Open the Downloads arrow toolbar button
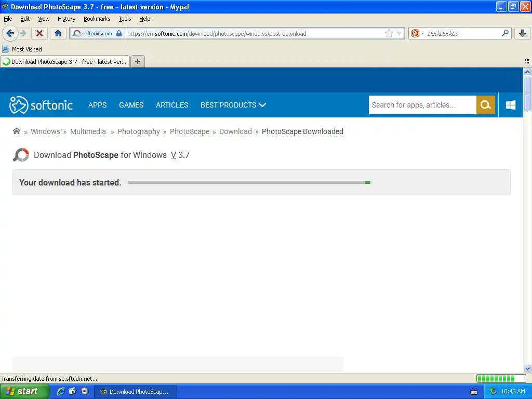Screen dimensions: 532x399 pos(523,33)
